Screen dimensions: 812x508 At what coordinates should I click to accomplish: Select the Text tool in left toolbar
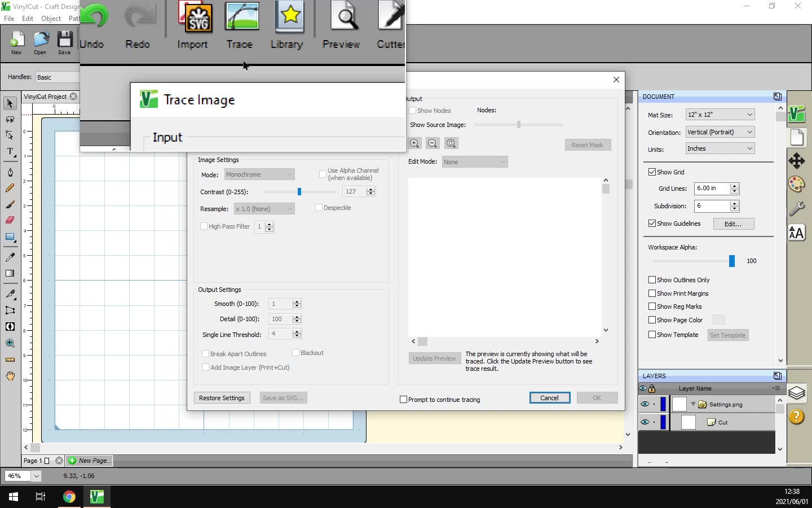coord(10,151)
